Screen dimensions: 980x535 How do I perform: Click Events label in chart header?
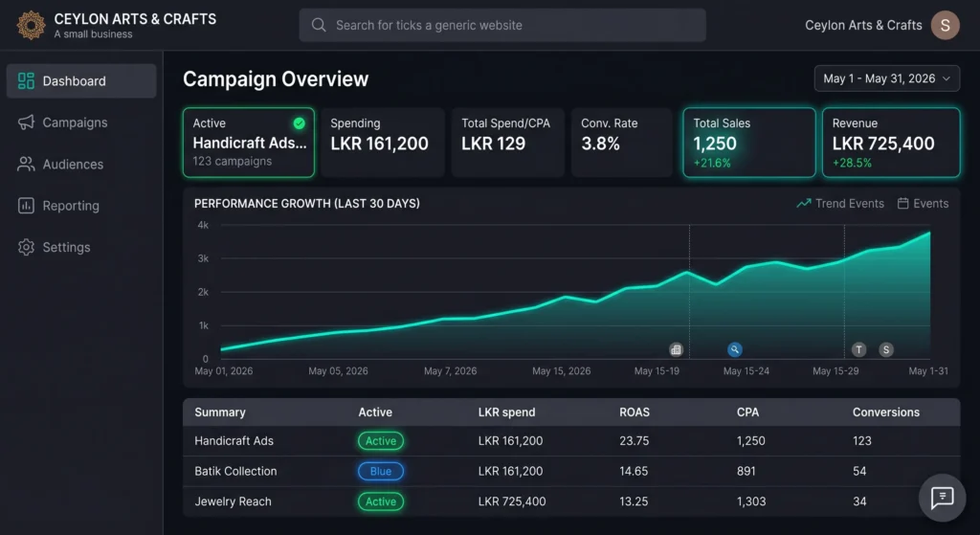pyautogui.click(x=930, y=203)
